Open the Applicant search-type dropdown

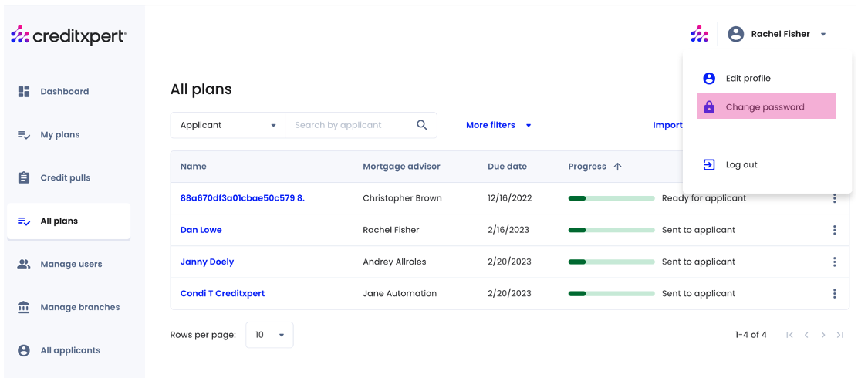228,125
